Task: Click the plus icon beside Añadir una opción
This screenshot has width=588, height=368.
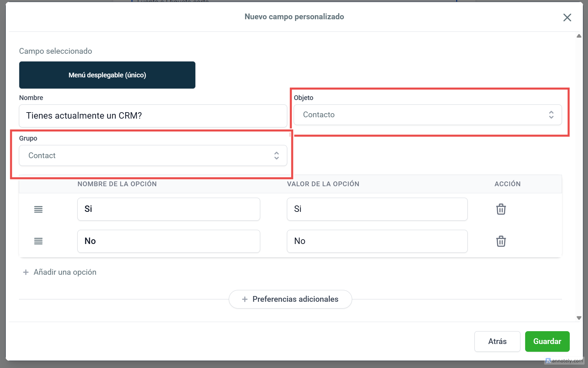Action: coord(26,272)
